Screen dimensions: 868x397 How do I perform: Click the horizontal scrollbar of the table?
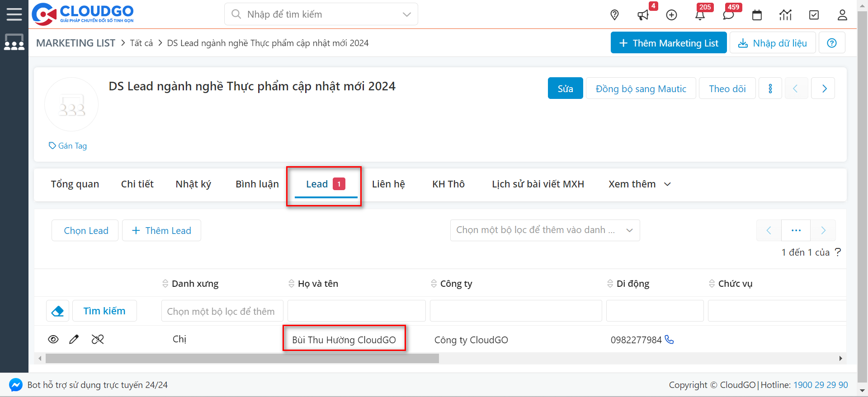[242, 359]
